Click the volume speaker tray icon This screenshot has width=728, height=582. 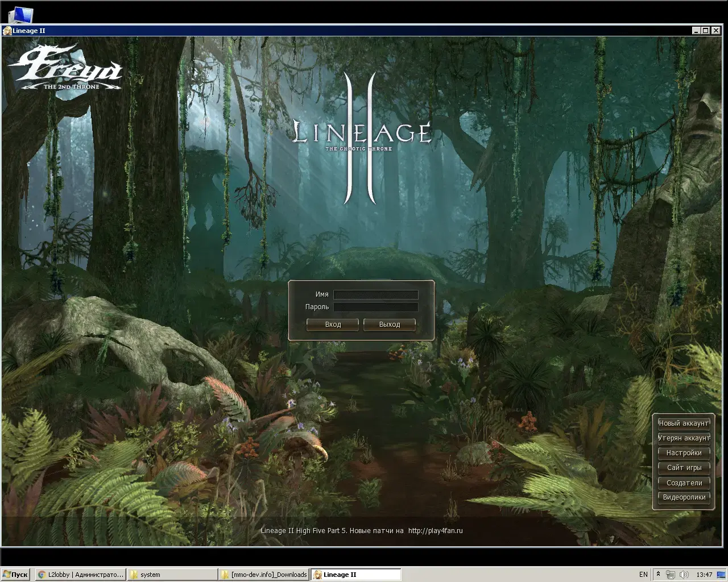coord(684,575)
